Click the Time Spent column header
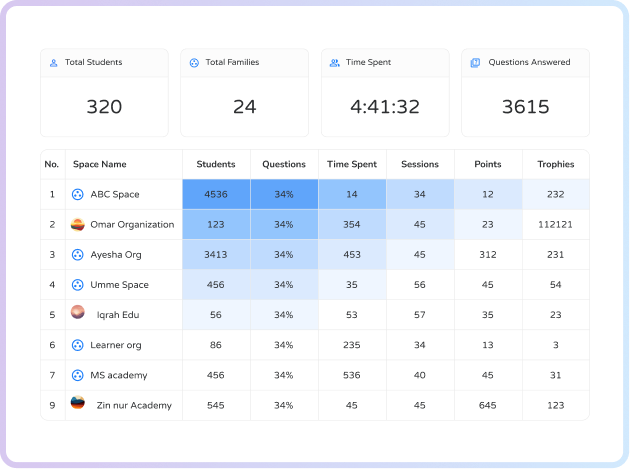Viewport: 630px width, 469px height. (352, 164)
